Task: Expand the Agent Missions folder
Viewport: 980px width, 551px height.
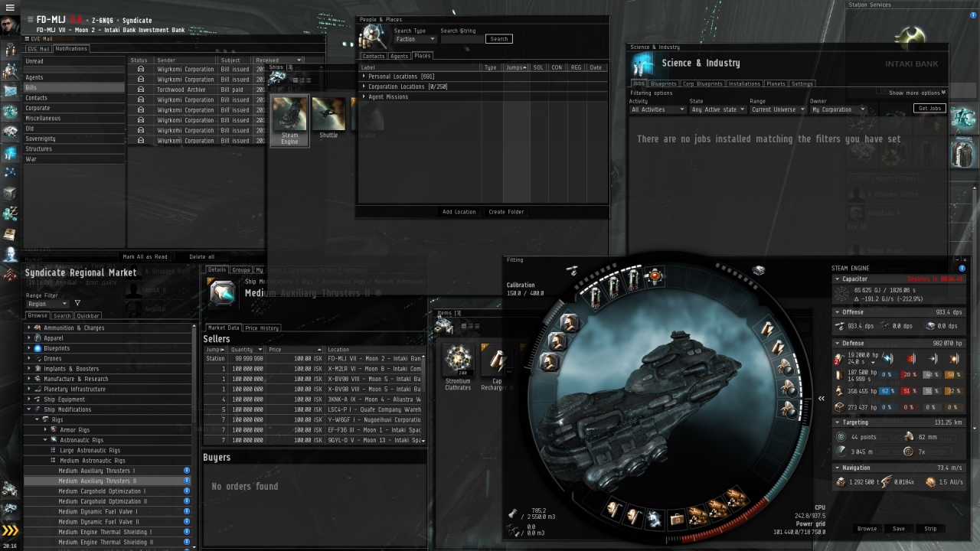Action: [x=364, y=97]
